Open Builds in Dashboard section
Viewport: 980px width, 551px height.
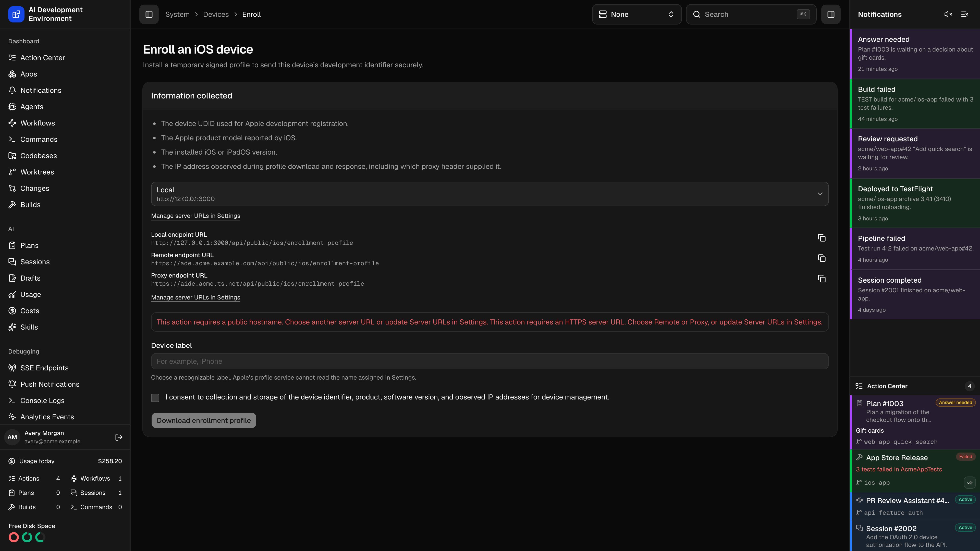[x=65, y=205]
